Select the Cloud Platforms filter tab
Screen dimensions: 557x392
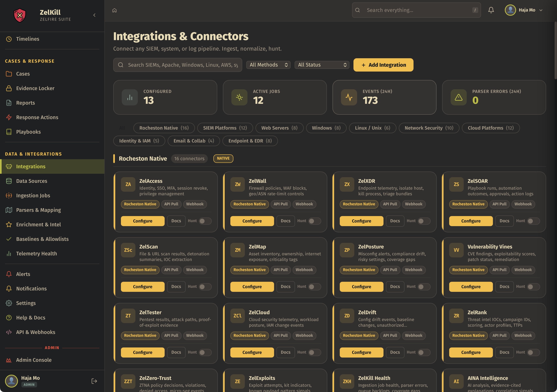coord(490,128)
